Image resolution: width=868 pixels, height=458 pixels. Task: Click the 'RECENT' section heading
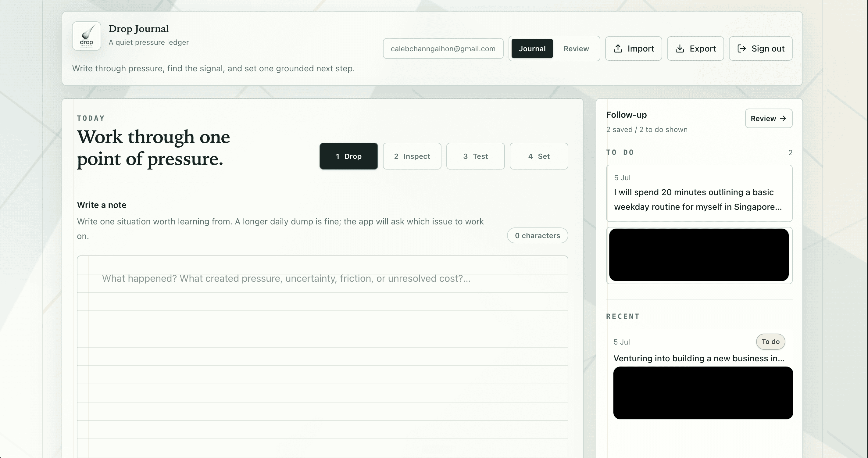pyautogui.click(x=623, y=317)
